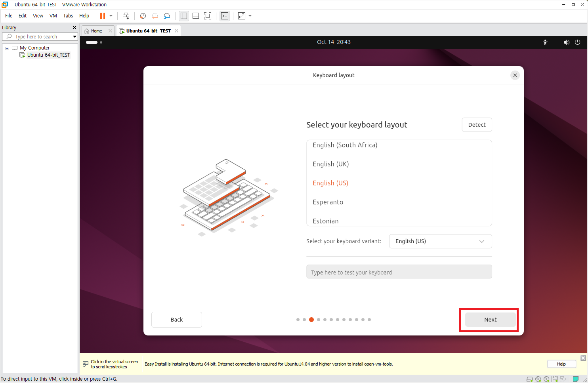Open the keyboard variant dropdown
This screenshot has width=588, height=383.
click(441, 241)
